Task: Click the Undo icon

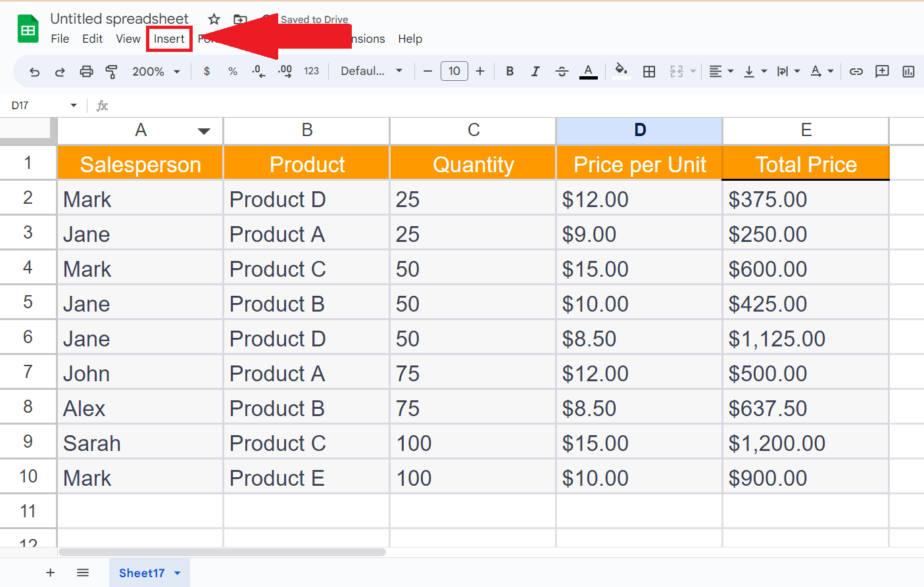Action: point(35,72)
